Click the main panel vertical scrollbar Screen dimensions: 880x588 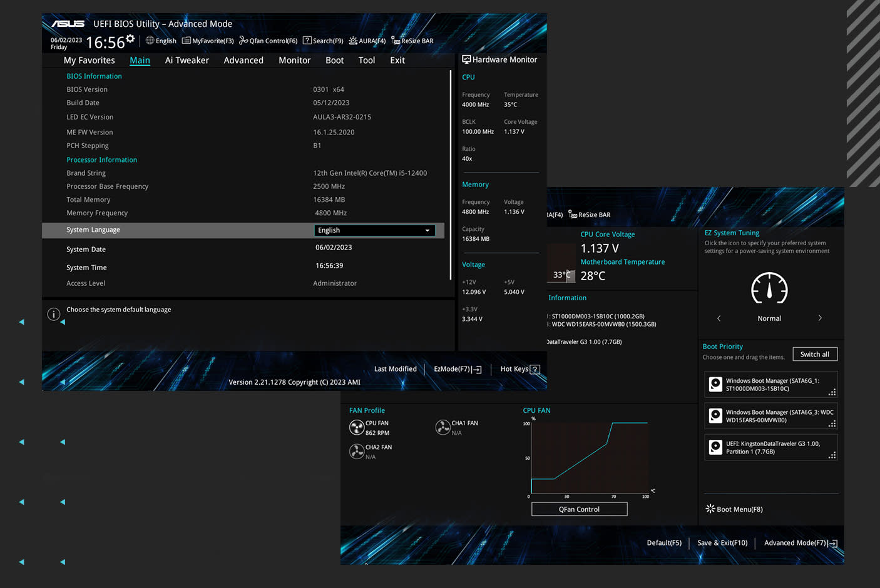[450, 175]
